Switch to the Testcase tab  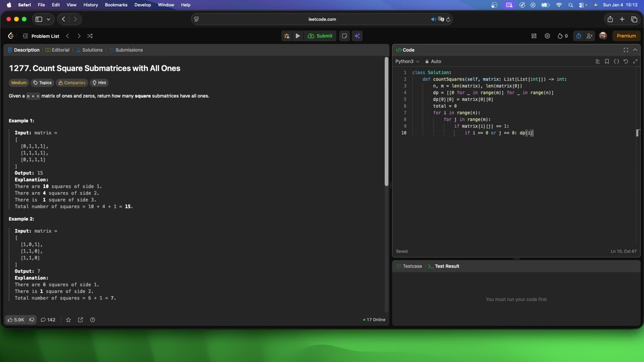410,266
